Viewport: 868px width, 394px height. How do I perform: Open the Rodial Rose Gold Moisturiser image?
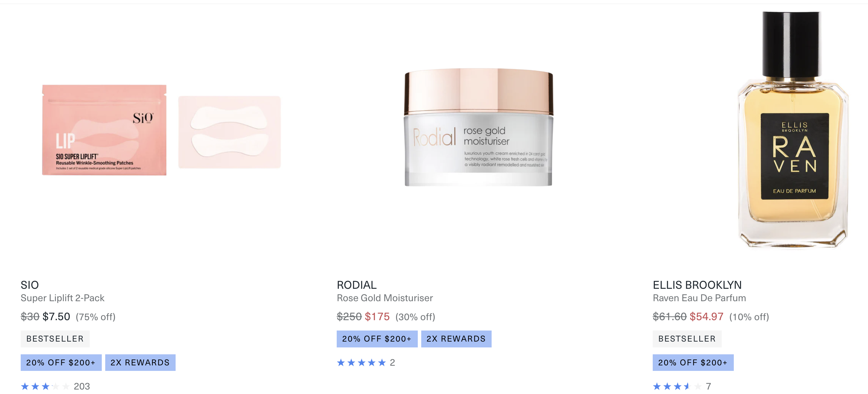[x=479, y=127]
